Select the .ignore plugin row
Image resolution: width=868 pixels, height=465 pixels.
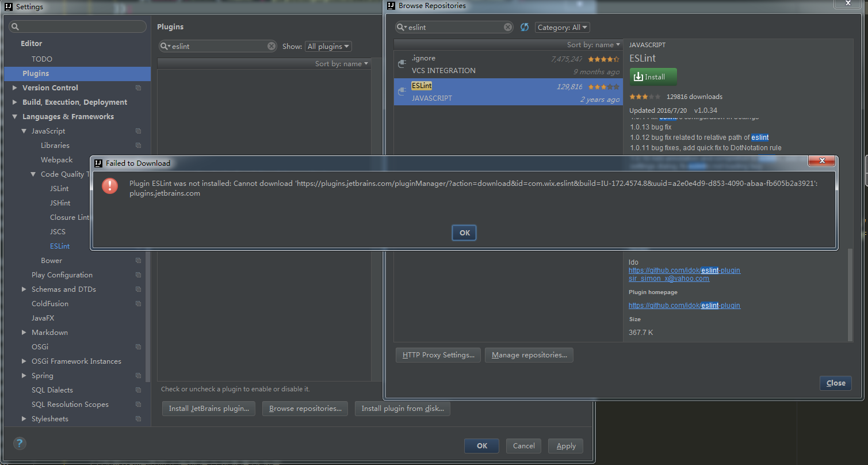[x=508, y=64]
